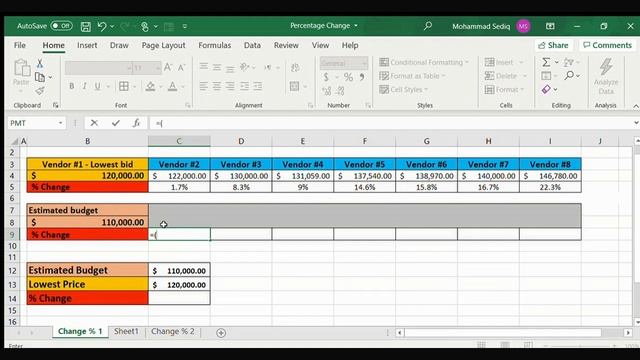Click the Analyze Data icon

(x=606, y=76)
